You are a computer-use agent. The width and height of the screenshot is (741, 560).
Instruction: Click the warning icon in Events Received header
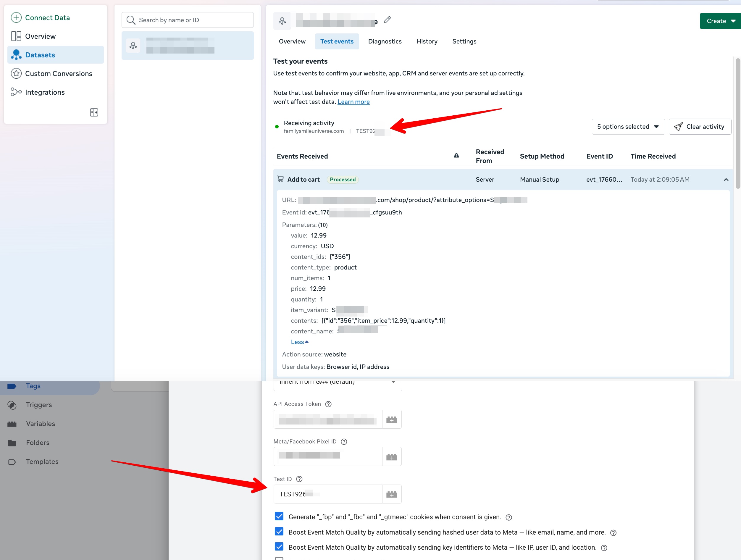click(456, 155)
